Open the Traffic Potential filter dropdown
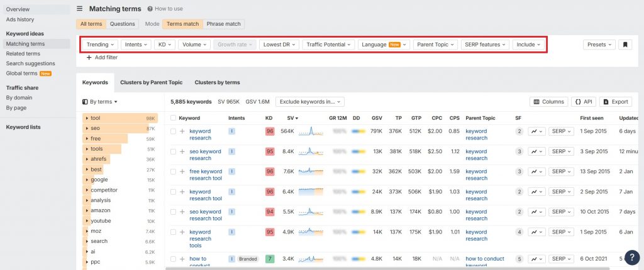Viewport: 644px width, 270px height. click(x=328, y=45)
